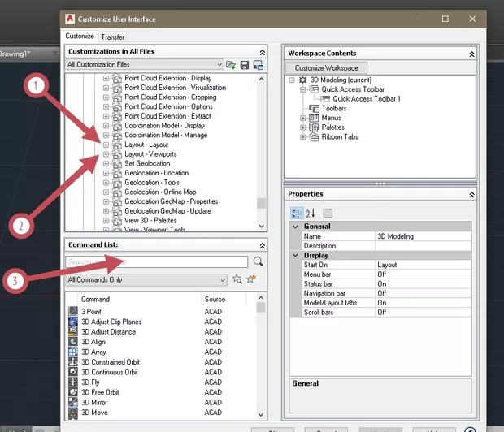Click the Command column header
This screenshot has height=432, width=504.
pyautogui.click(x=139, y=299)
